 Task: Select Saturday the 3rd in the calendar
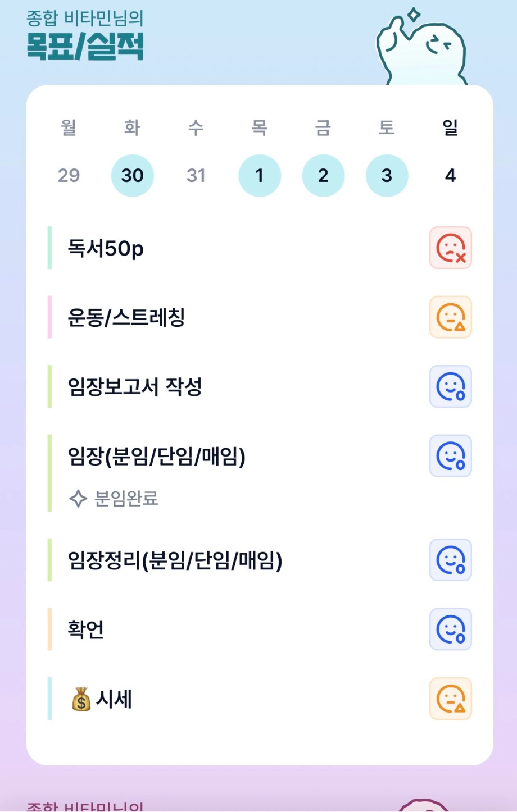[387, 176]
